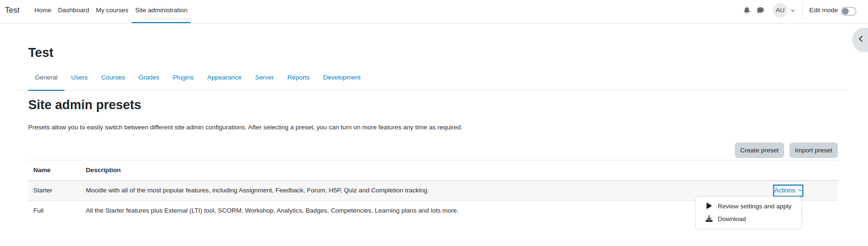
Task: Open My courses in top navigation
Action: coord(112,10)
